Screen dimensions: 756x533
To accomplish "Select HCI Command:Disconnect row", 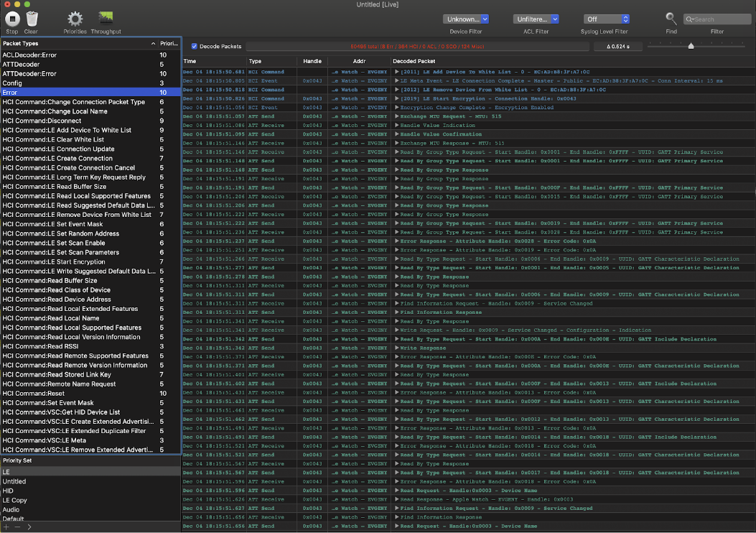I will pyautogui.click(x=90, y=121).
